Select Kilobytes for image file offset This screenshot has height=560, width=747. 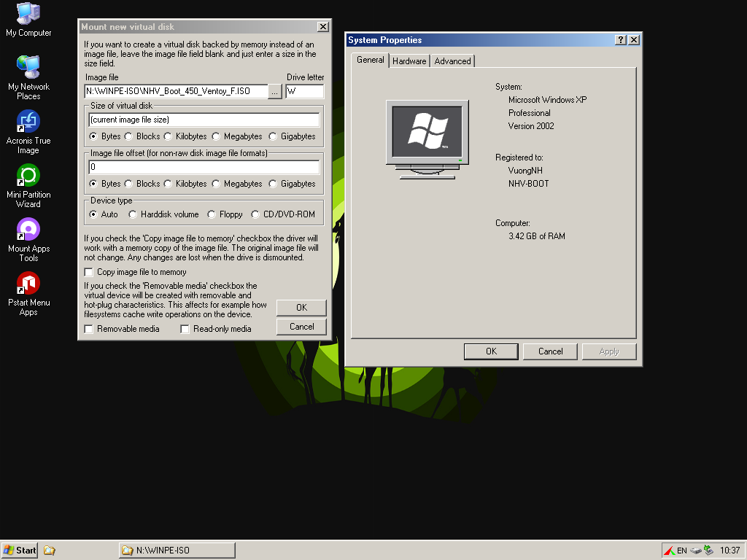tap(185, 184)
